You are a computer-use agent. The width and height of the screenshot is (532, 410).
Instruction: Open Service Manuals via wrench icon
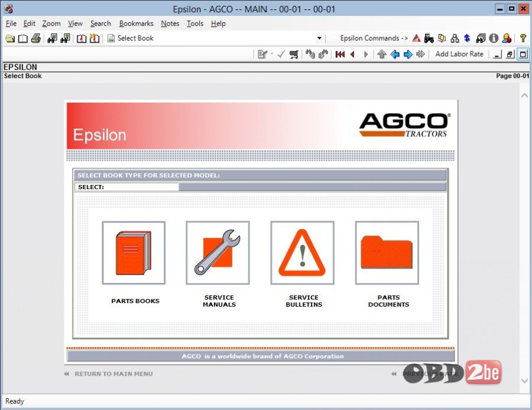click(x=218, y=253)
